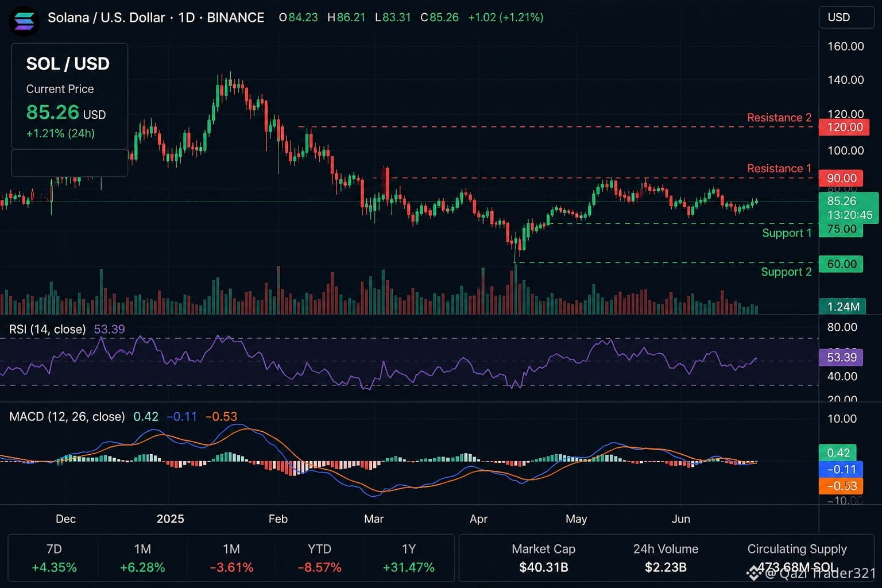Select the Support 1 line label
This screenshot has width=882, height=588.
787,233
